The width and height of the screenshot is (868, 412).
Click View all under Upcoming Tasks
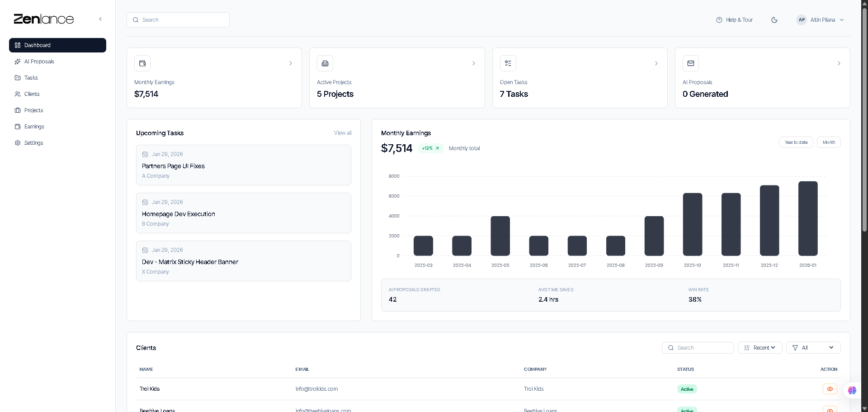(x=342, y=133)
